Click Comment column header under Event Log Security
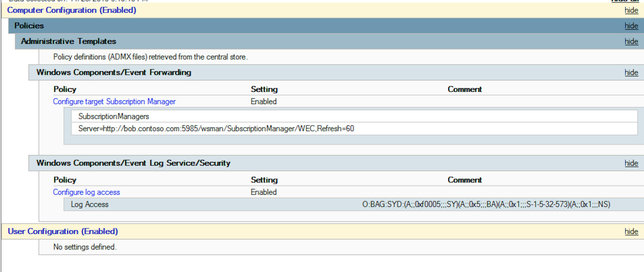The width and height of the screenshot is (644, 272). click(x=464, y=180)
